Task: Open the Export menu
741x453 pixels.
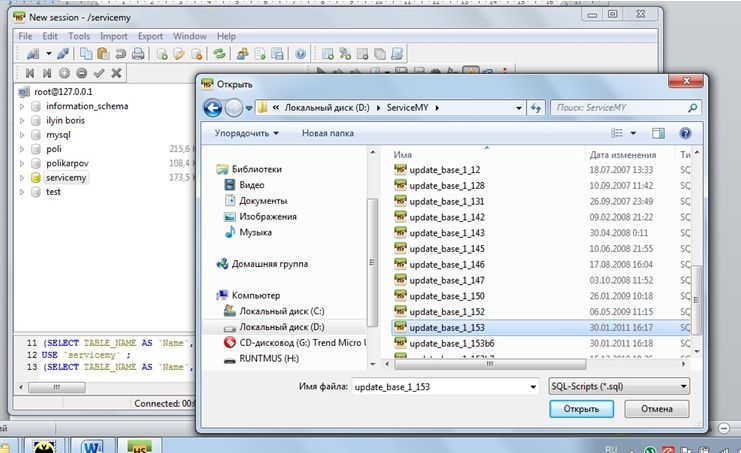Action: 150,36
